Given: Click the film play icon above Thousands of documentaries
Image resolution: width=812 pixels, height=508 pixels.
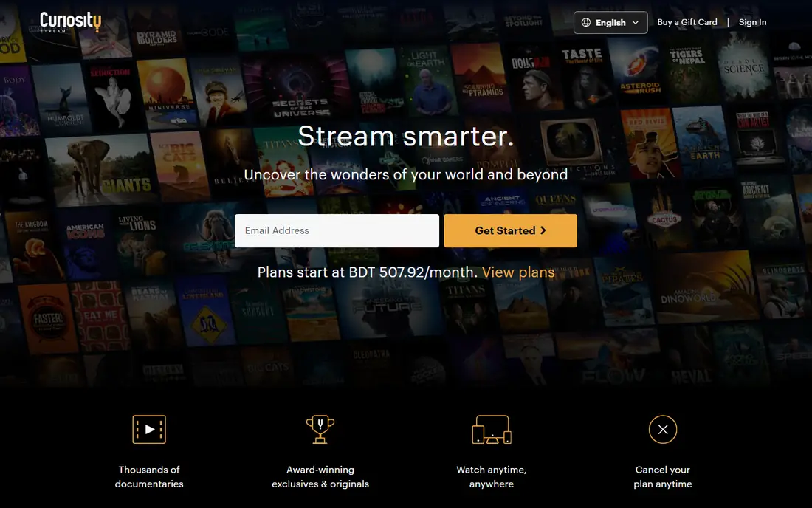Looking at the screenshot, I should pyautogui.click(x=149, y=429).
